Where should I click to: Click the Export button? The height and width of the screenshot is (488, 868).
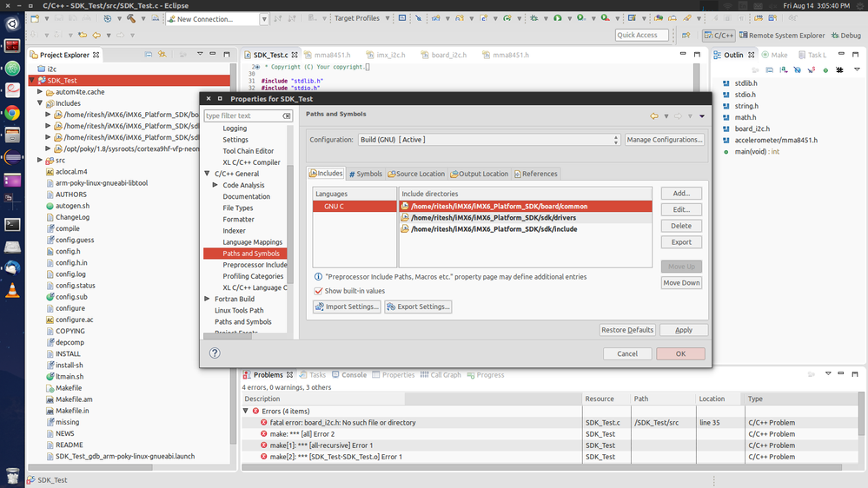click(681, 242)
